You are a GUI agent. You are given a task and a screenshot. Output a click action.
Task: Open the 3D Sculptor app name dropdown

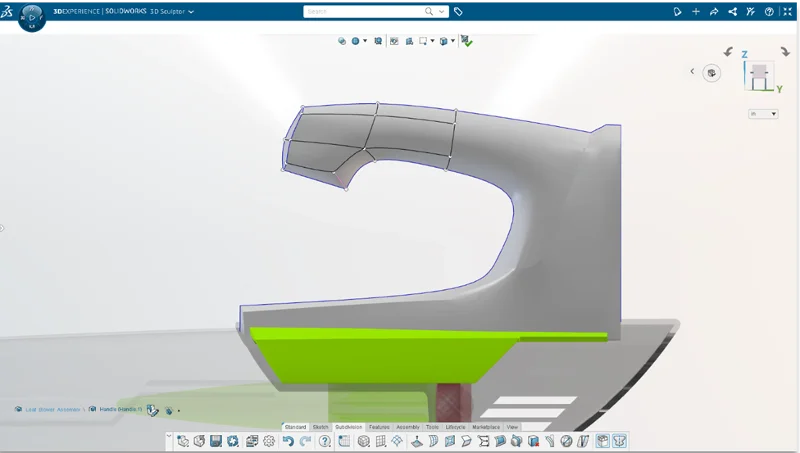tap(191, 12)
